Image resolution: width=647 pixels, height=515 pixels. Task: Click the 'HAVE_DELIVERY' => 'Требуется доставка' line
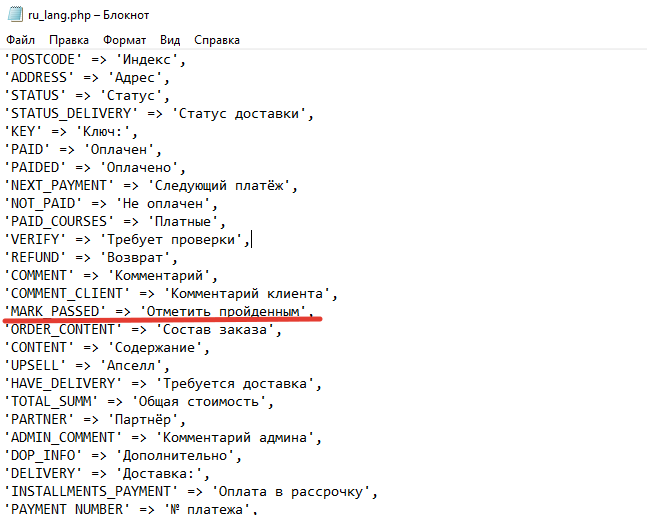pyautogui.click(x=163, y=384)
